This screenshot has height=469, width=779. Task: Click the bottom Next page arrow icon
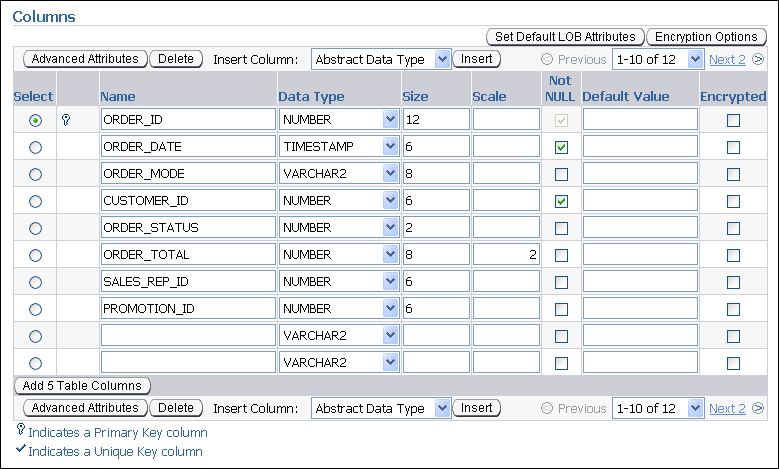[758, 408]
